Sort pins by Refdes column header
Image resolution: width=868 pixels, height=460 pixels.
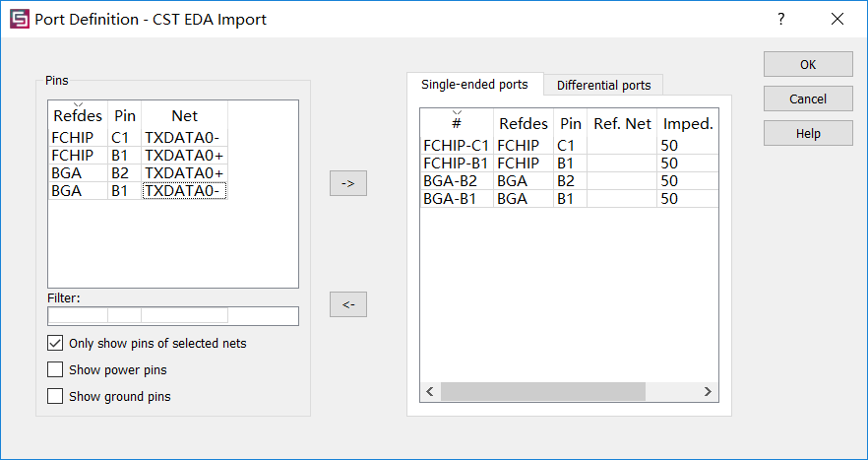(78, 115)
